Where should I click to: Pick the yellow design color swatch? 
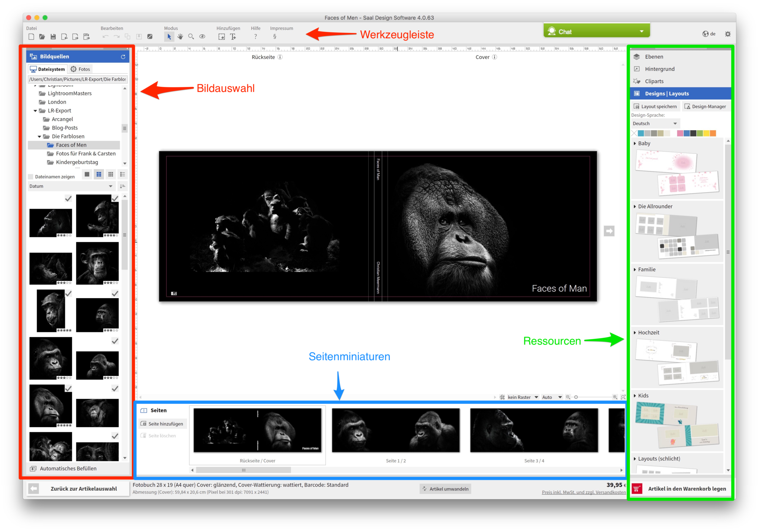[x=706, y=133]
